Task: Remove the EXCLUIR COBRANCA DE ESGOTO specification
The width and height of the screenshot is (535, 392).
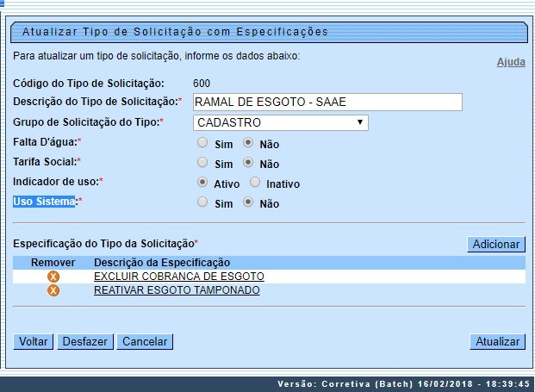Action: pos(53,277)
